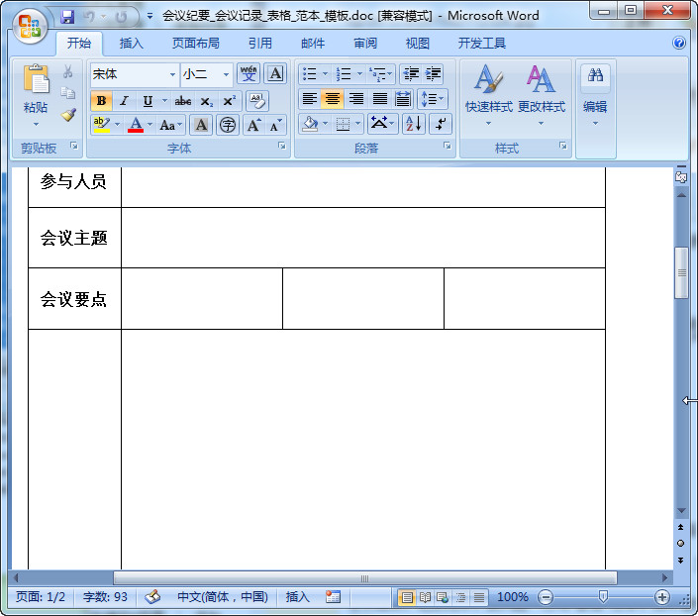Toggle Bold formatting off

point(101,101)
